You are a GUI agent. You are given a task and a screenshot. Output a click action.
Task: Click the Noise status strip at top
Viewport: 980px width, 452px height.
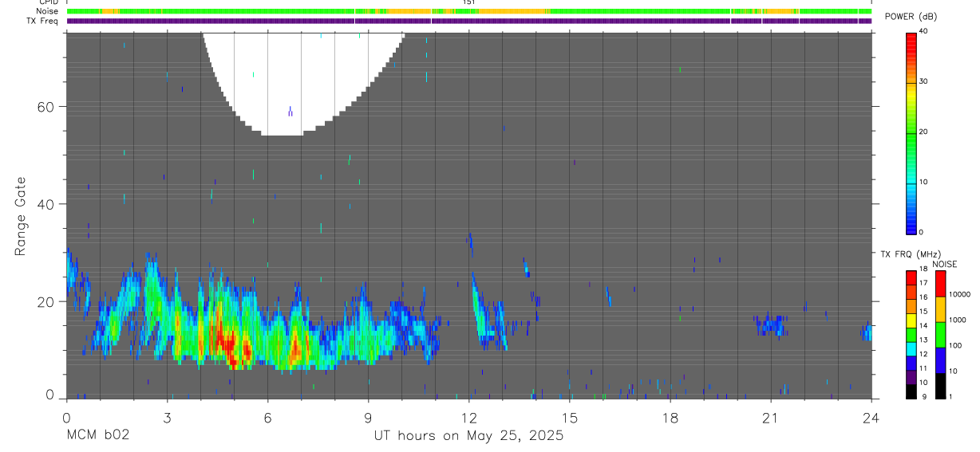pyautogui.click(x=469, y=12)
